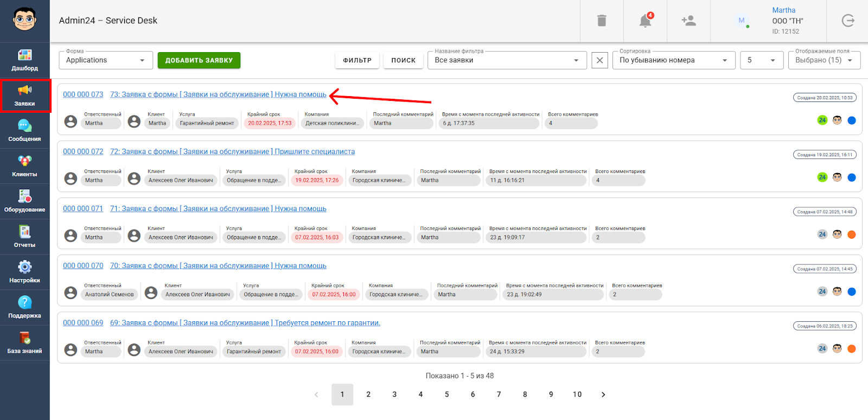Open the trash bin icon in header

click(x=601, y=21)
